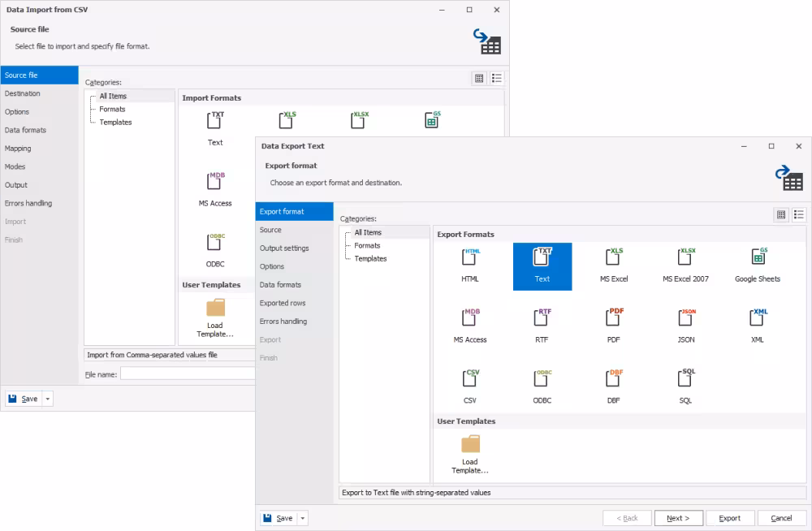The image size is (812, 531).
Task: Select Formats category in Data Import
Action: (112, 110)
